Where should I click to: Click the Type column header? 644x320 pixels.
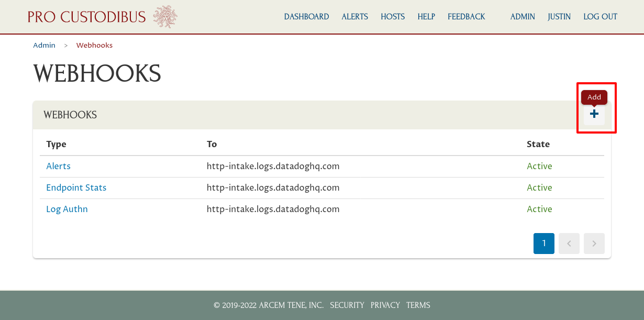point(56,144)
